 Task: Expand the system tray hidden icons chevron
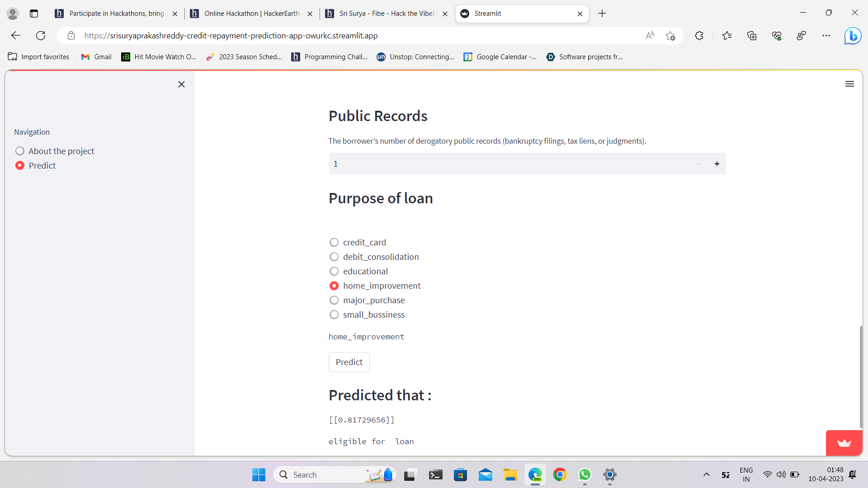[x=706, y=474]
